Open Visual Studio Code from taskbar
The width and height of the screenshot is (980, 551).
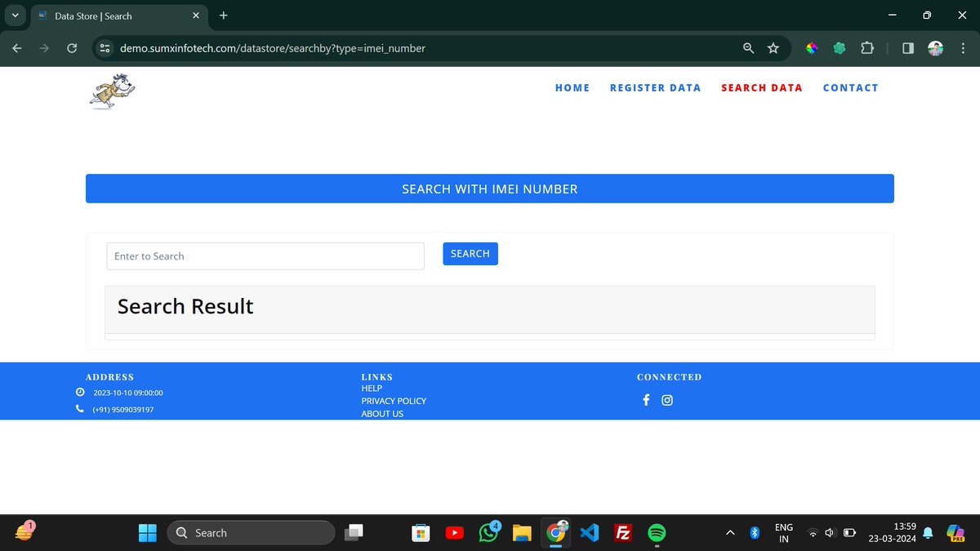[590, 533]
